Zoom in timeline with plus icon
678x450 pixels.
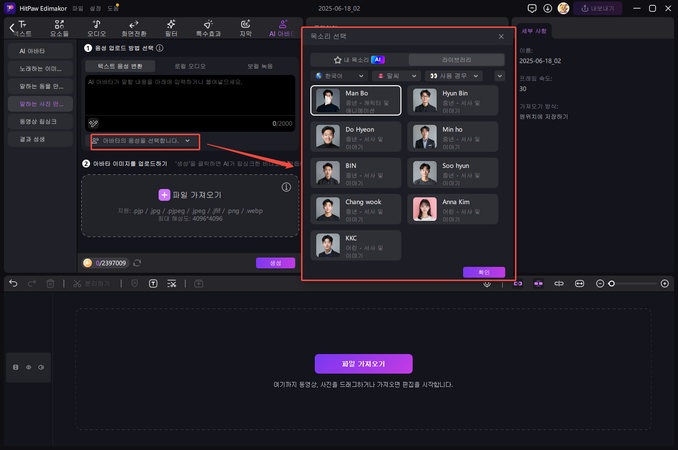tap(665, 284)
